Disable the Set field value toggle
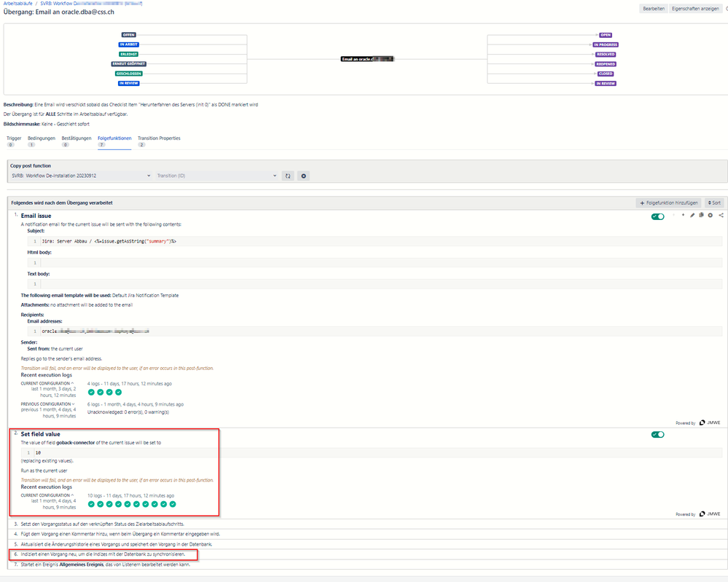This screenshot has width=728, height=582. click(657, 434)
